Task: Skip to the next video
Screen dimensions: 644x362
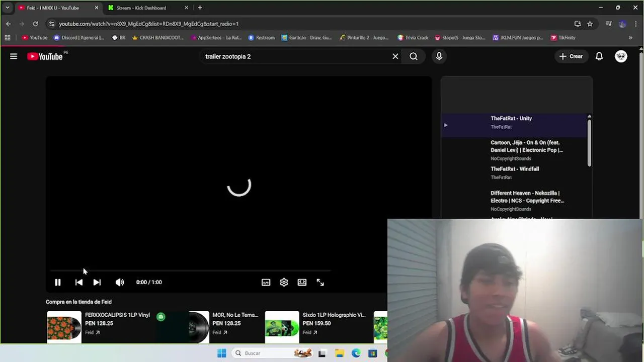Action: tap(97, 283)
